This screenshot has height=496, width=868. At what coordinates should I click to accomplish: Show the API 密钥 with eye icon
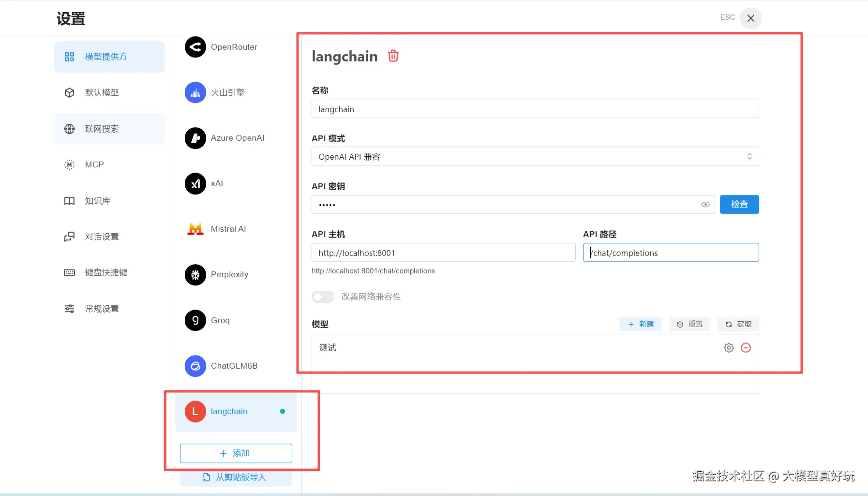click(x=705, y=205)
